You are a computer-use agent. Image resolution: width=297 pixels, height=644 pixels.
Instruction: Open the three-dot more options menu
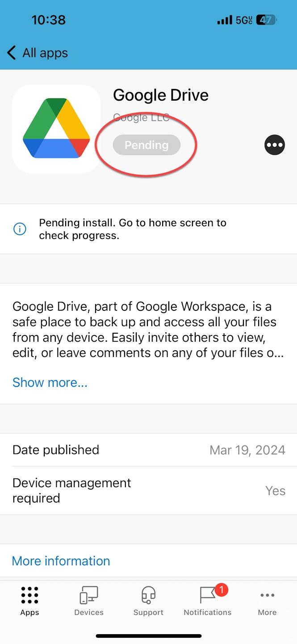274,145
